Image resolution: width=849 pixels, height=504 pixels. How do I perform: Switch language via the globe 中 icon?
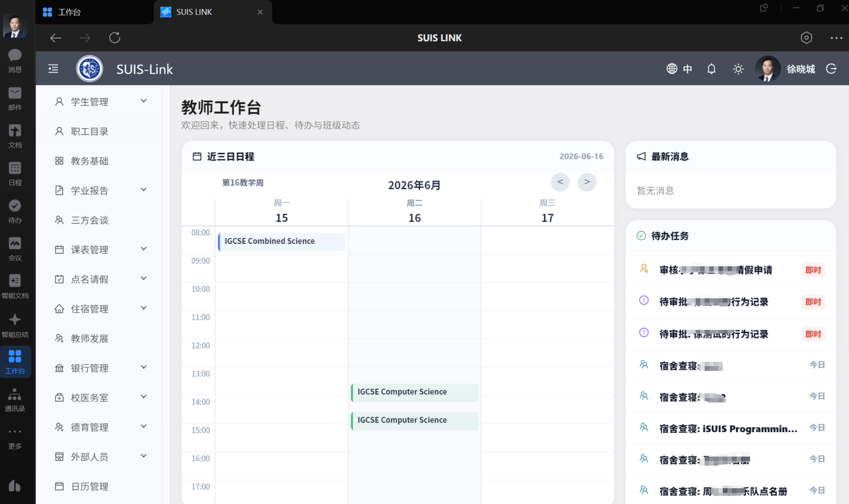[x=679, y=69]
